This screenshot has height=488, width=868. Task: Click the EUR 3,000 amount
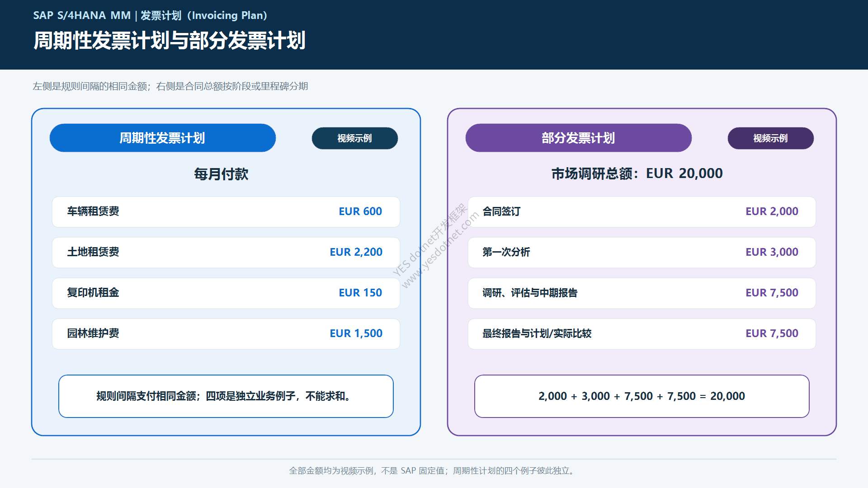[x=772, y=252]
